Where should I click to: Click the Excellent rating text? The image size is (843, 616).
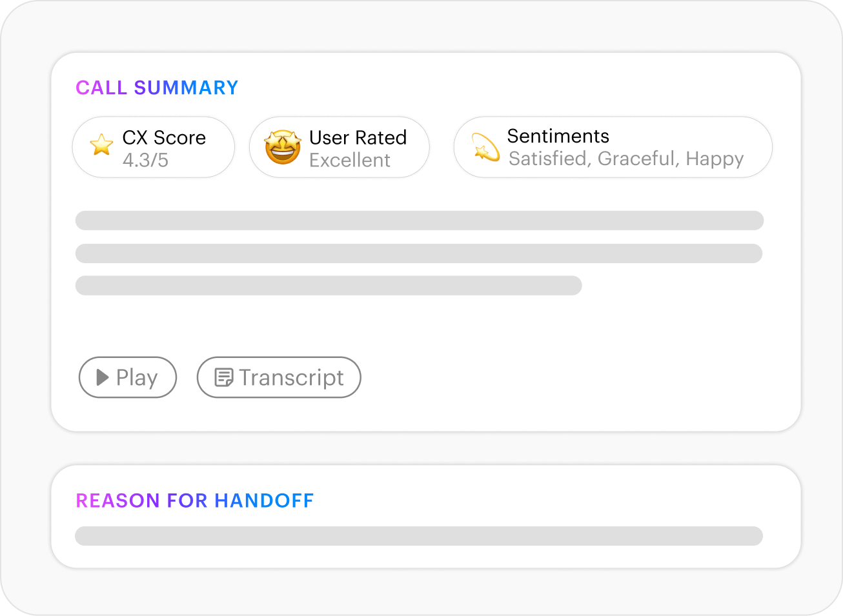349,160
